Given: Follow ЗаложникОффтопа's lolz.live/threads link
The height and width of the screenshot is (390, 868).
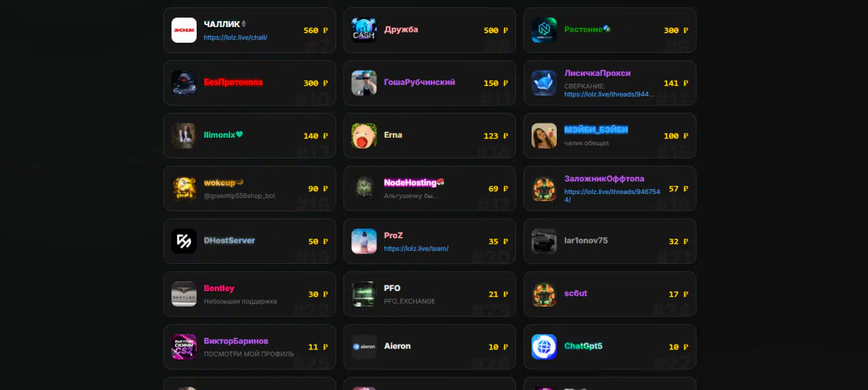Looking at the screenshot, I should tap(612, 195).
